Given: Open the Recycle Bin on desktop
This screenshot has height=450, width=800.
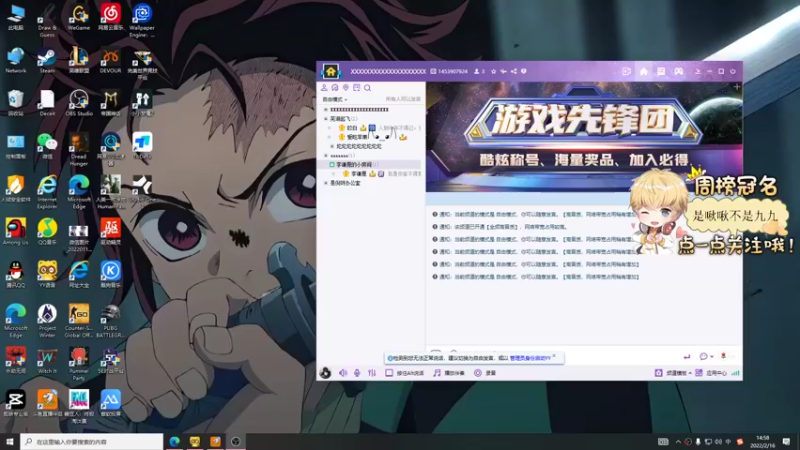Looking at the screenshot, I should pos(15,104).
